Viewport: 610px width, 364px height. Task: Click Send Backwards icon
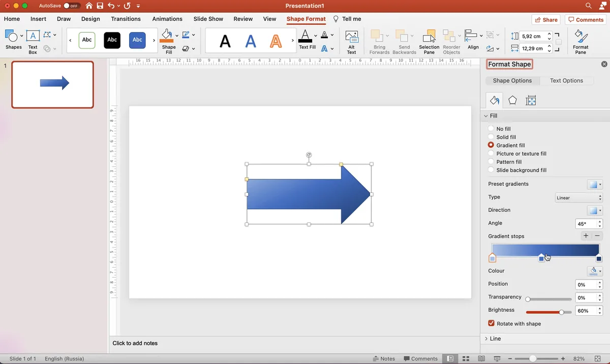click(x=402, y=36)
